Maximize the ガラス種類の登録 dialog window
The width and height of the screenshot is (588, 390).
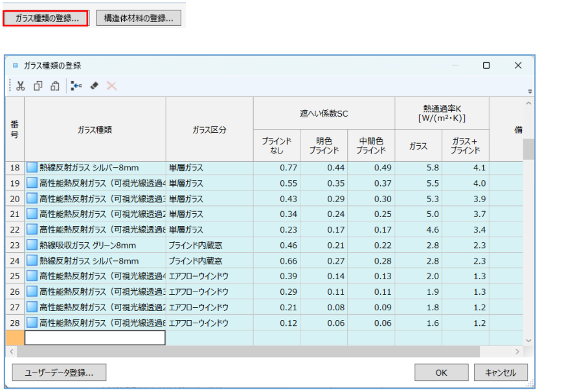point(486,65)
